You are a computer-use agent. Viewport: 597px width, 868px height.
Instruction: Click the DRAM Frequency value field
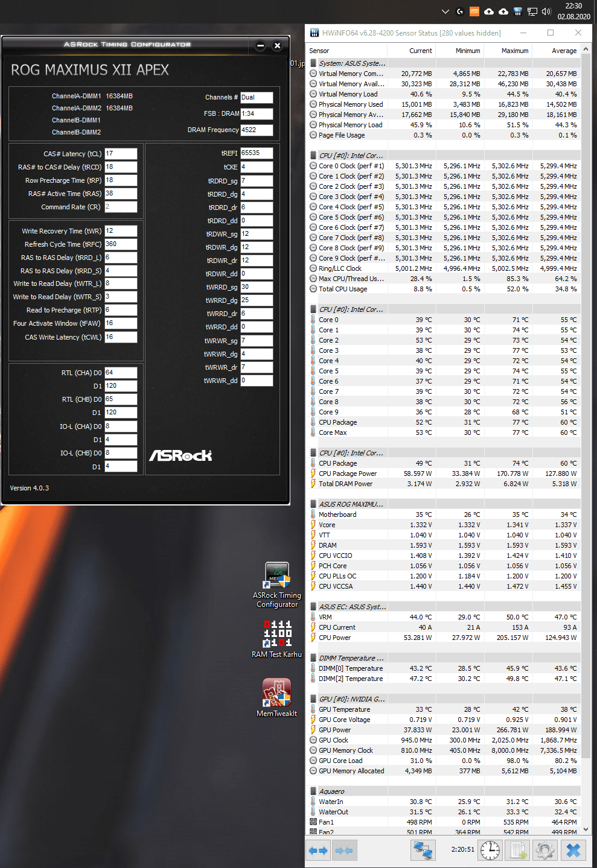(x=257, y=130)
